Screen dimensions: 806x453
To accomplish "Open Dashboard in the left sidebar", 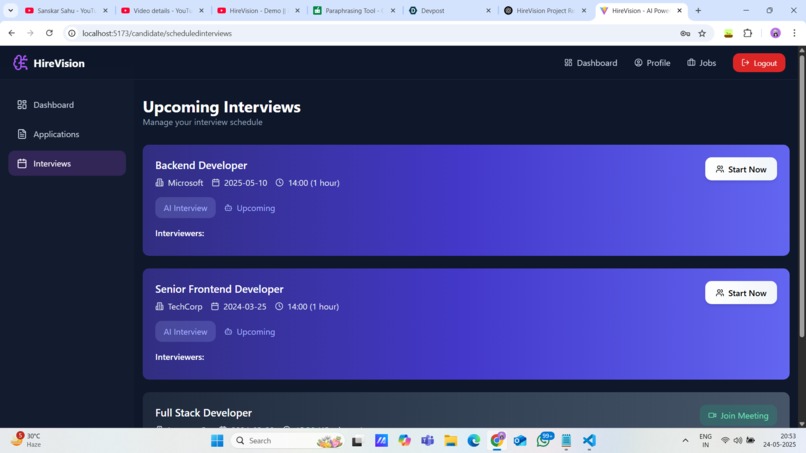I will tap(67, 105).
